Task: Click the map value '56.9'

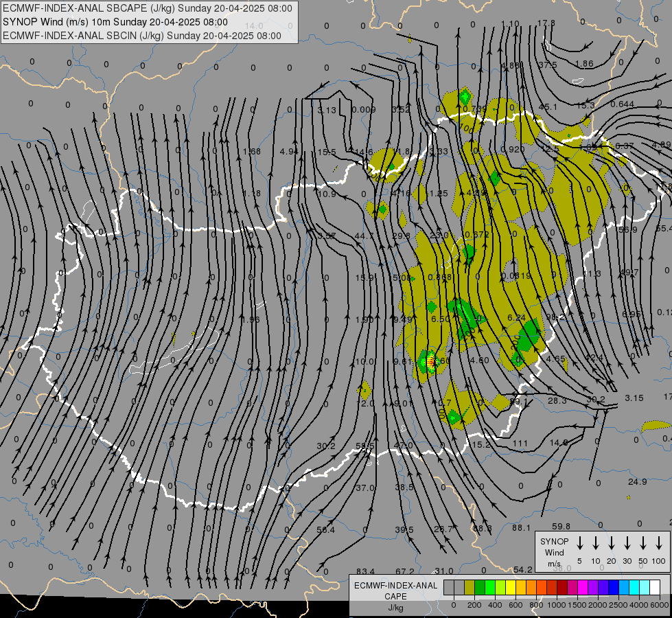Action: (628, 229)
